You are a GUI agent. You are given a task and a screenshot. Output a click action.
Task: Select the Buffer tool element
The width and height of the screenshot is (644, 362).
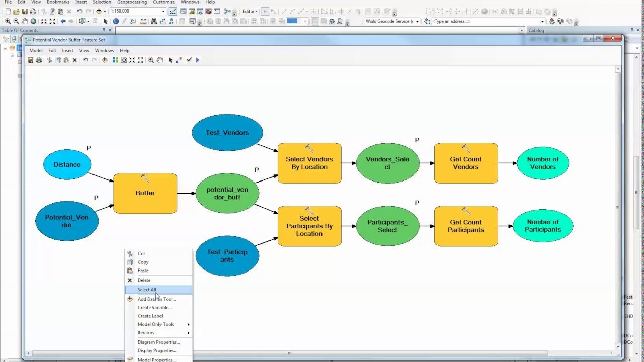coord(145,193)
